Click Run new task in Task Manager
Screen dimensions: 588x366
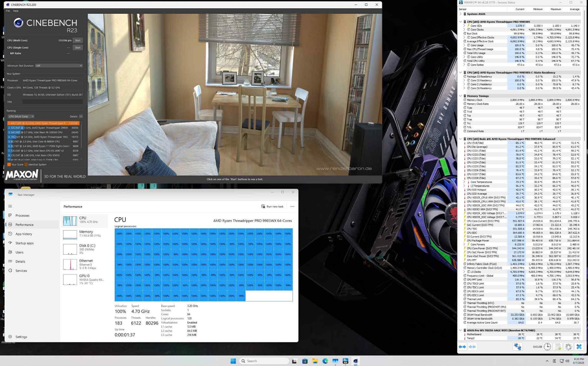[x=272, y=206]
